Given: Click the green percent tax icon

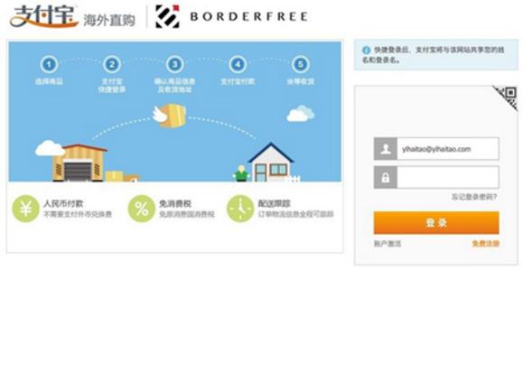Looking at the screenshot, I should tap(142, 209).
